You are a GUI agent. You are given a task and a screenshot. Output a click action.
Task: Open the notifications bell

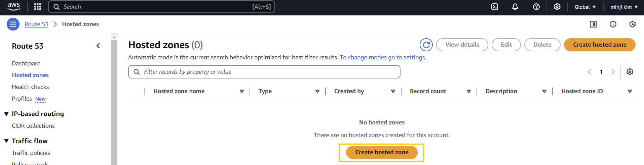click(515, 7)
